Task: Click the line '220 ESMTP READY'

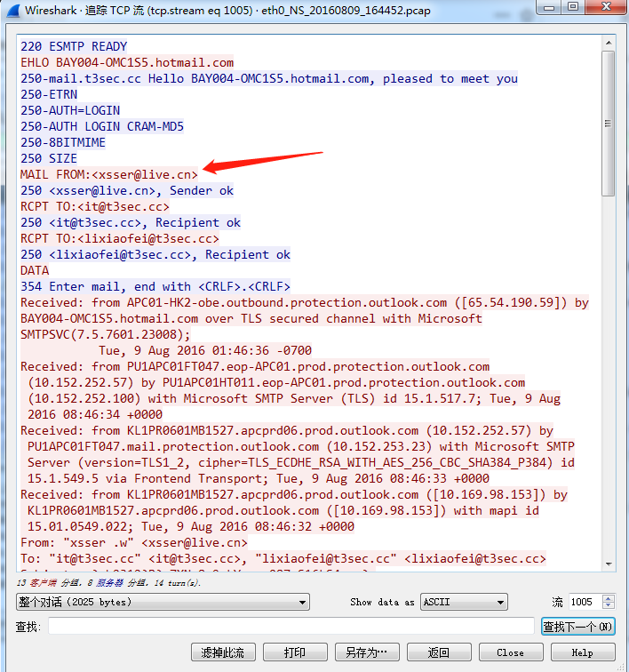Action: (74, 46)
